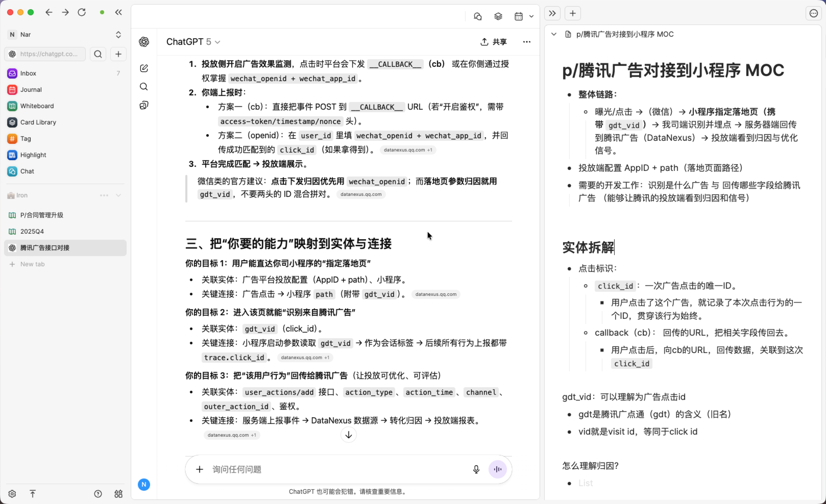Viewport: 826px width, 504px height.
Task: Open the ChatGPT 5 model dropdown
Action: 193,42
